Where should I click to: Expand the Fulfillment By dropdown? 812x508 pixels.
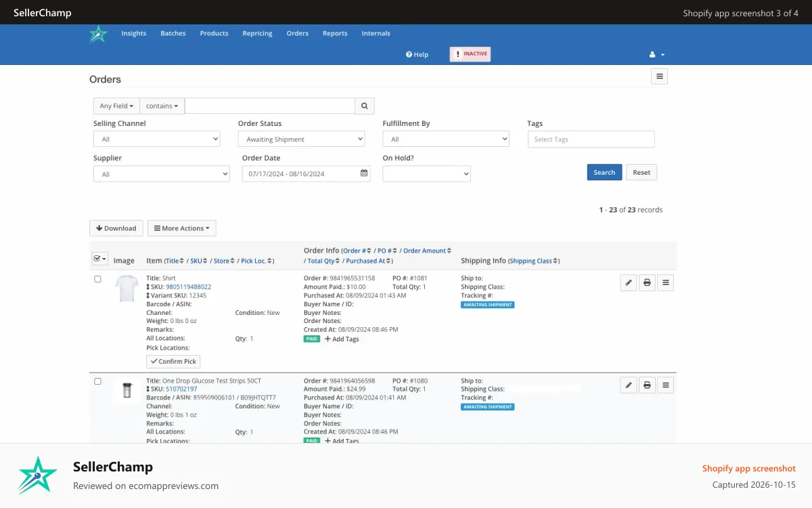point(446,139)
